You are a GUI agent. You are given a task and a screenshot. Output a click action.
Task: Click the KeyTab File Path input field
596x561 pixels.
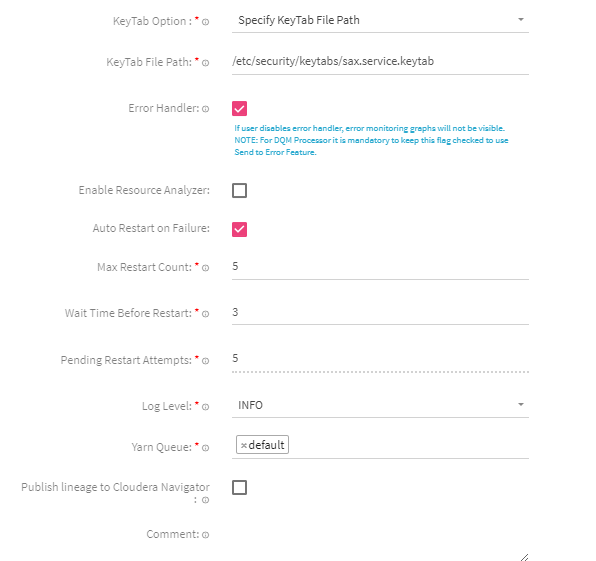[380, 62]
